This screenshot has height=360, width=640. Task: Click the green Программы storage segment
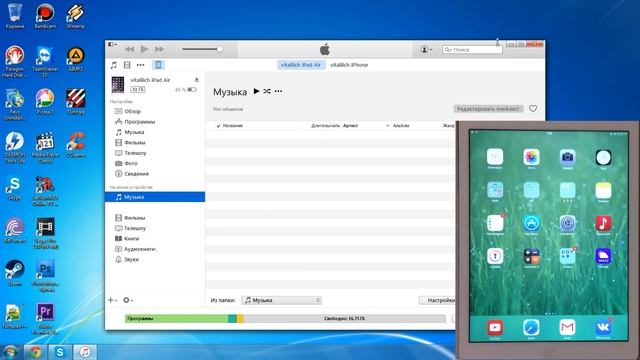(176, 318)
